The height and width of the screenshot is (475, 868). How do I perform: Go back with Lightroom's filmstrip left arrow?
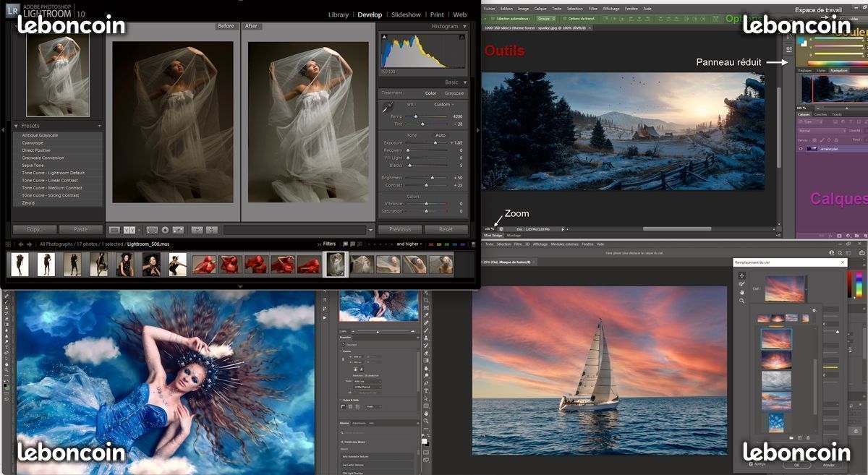pyautogui.click(x=20, y=244)
